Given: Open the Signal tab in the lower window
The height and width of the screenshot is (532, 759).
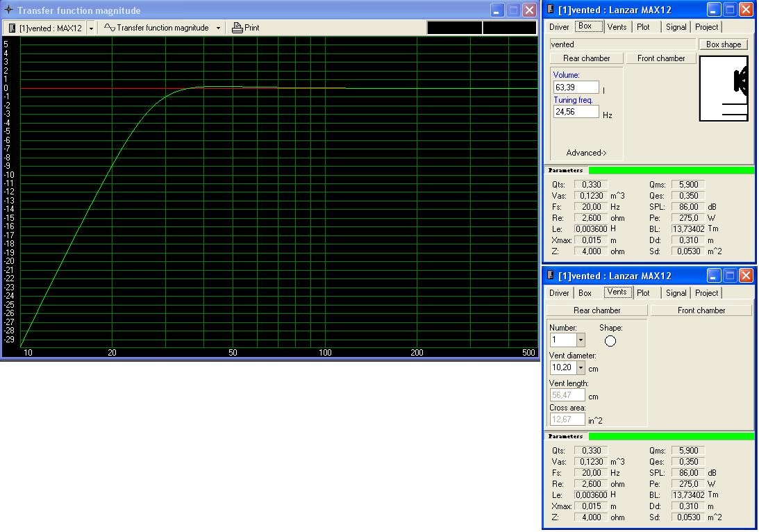Looking at the screenshot, I should 676,293.
